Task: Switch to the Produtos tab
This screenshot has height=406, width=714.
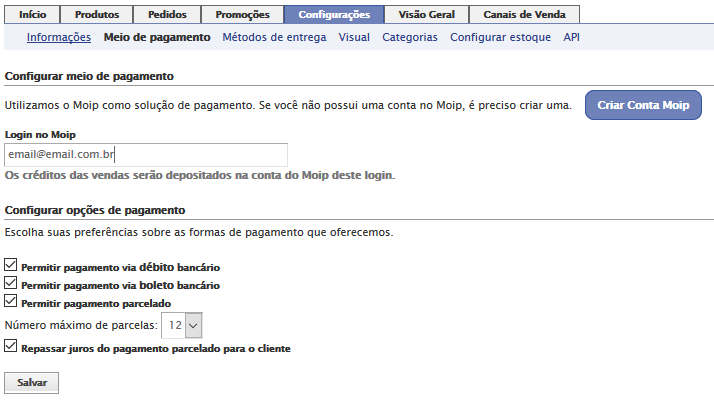Action: (97, 15)
